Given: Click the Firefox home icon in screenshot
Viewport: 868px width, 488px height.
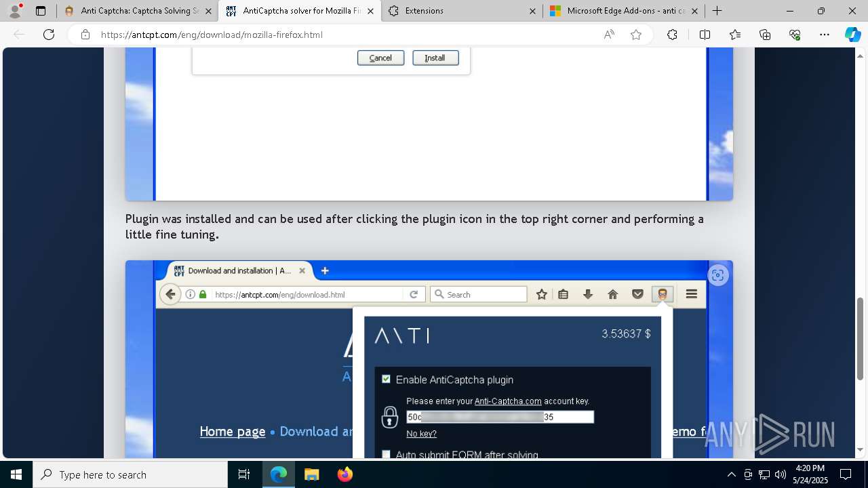Looking at the screenshot, I should [x=613, y=294].
